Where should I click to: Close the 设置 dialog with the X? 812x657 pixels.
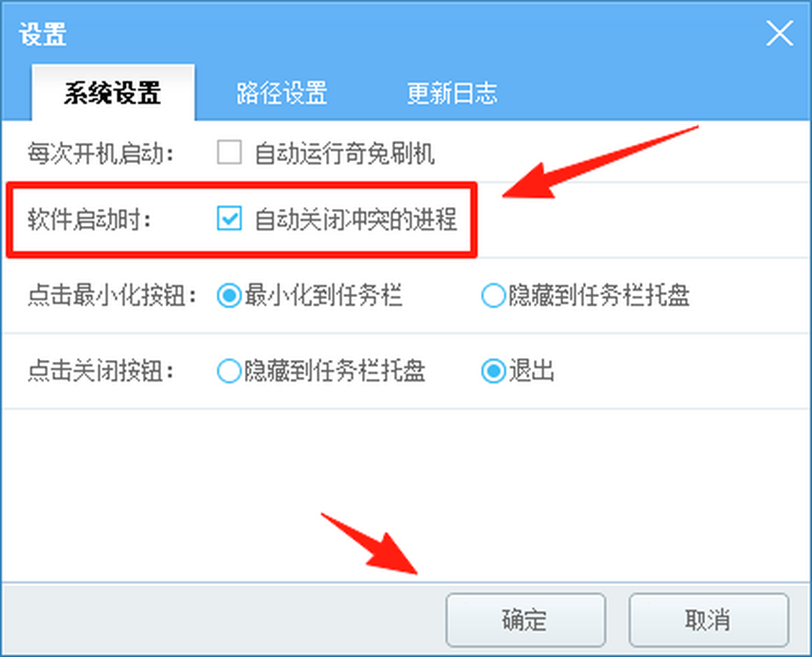(x=780, y=33)
